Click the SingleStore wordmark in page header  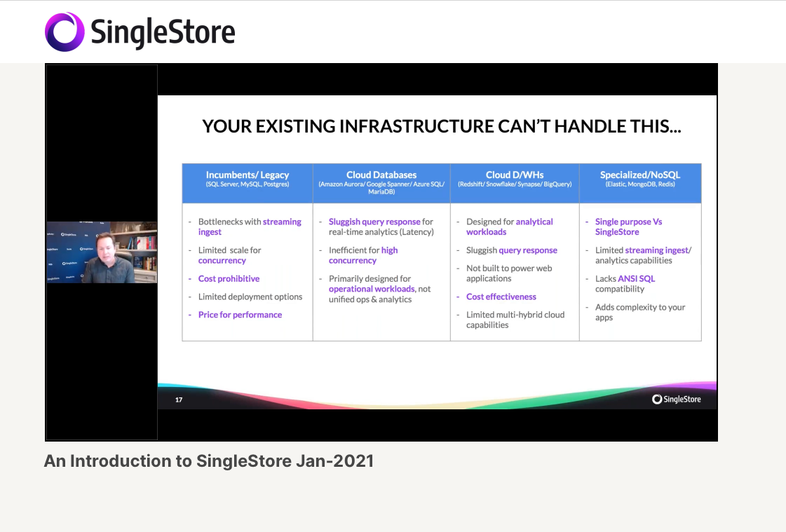pos(163,33)
